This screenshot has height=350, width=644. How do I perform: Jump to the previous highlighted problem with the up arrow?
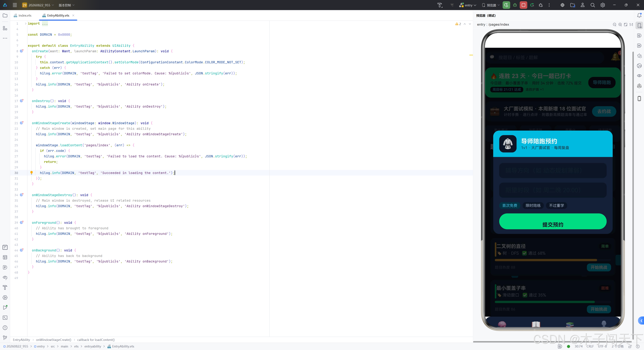pos(465,24)
